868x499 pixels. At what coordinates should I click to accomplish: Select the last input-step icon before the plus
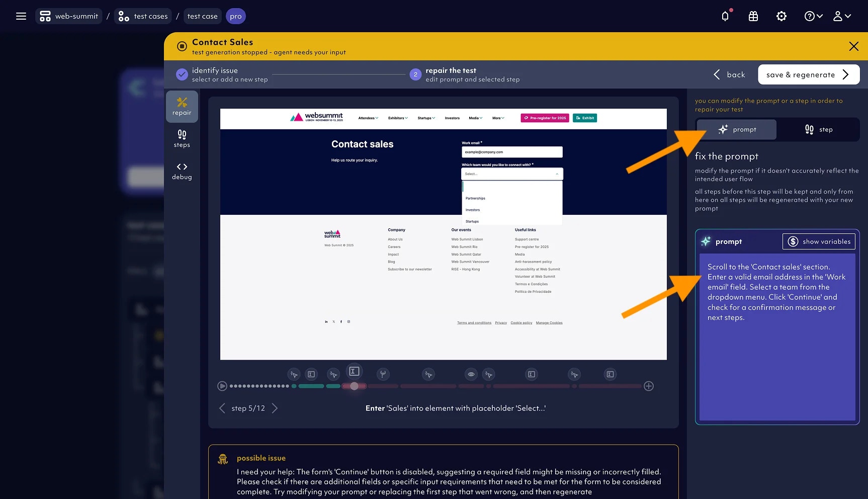610,374
